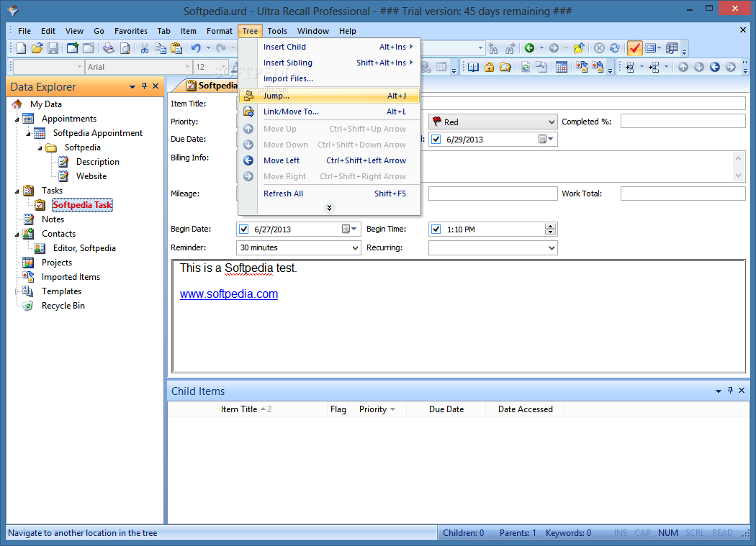The image size is (756, 546).
Task: Open the 6/29/2013 date calendar picker
Action: 546,140
